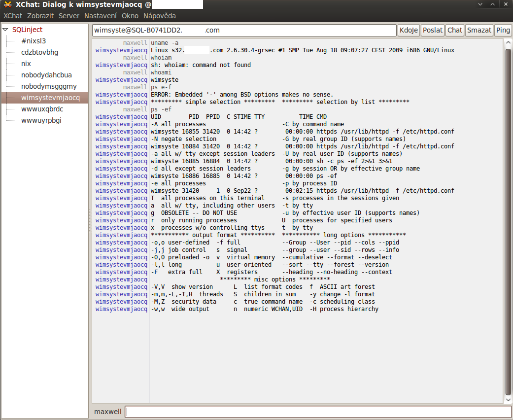This screenshot has height=420, width=513.
Task: Open the Zobrazit menu
Action: 40,16
